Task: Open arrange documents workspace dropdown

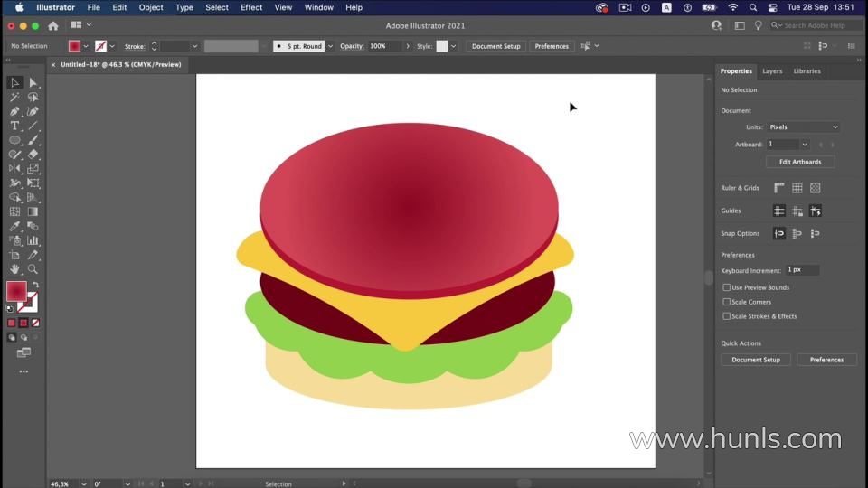Action: (80, 25)
